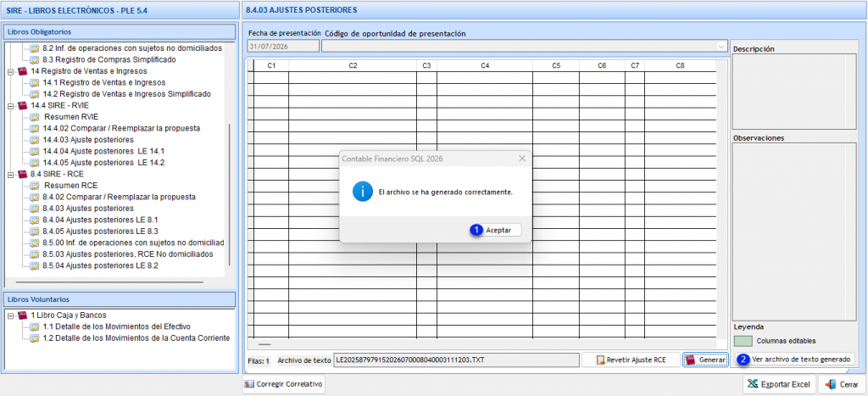Screen dimensions: 868x396
Task: Click Exportar Excel button
Action: click(780, 384)
